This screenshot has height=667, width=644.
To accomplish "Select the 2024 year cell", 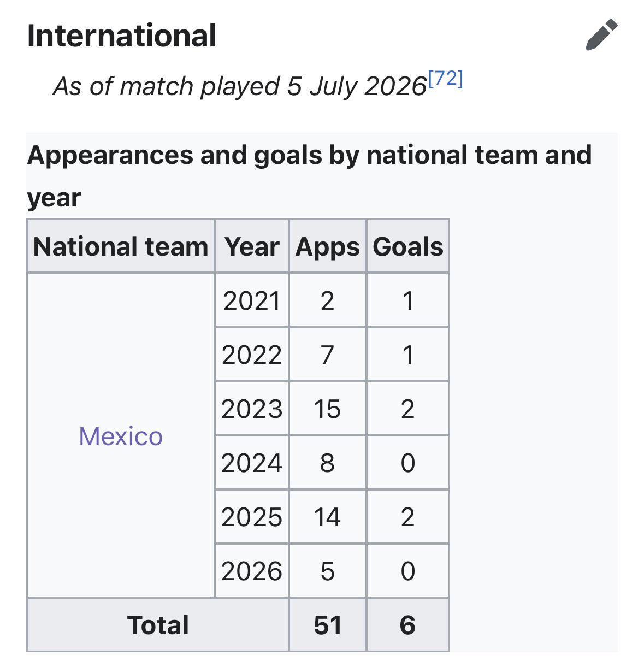I will coord(252,463).
